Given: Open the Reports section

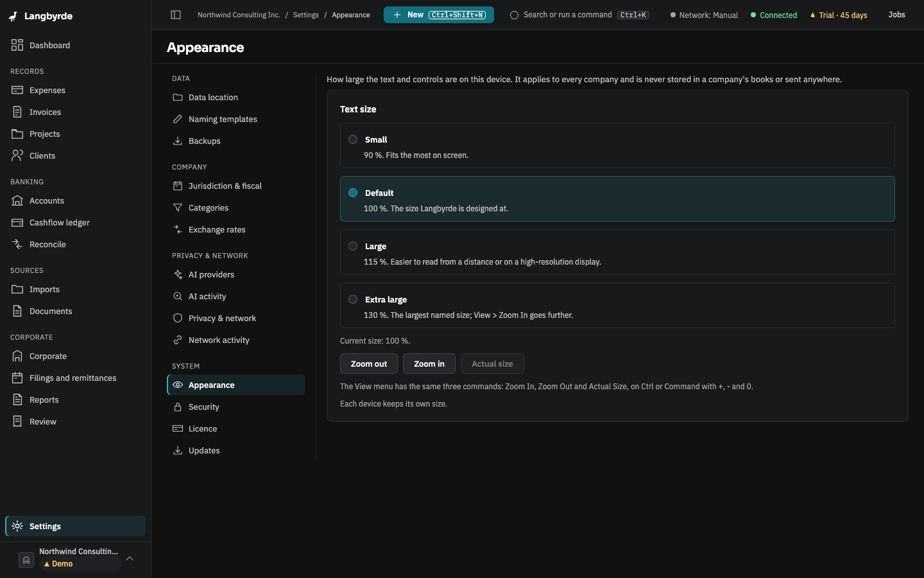Looking at the screenshot, I should tap(75, 399).
